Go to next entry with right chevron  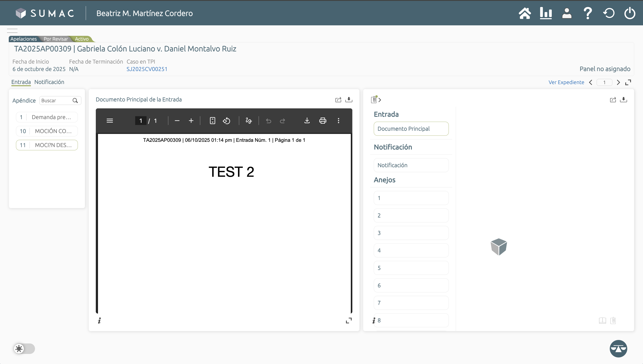(x=618, y=82)
